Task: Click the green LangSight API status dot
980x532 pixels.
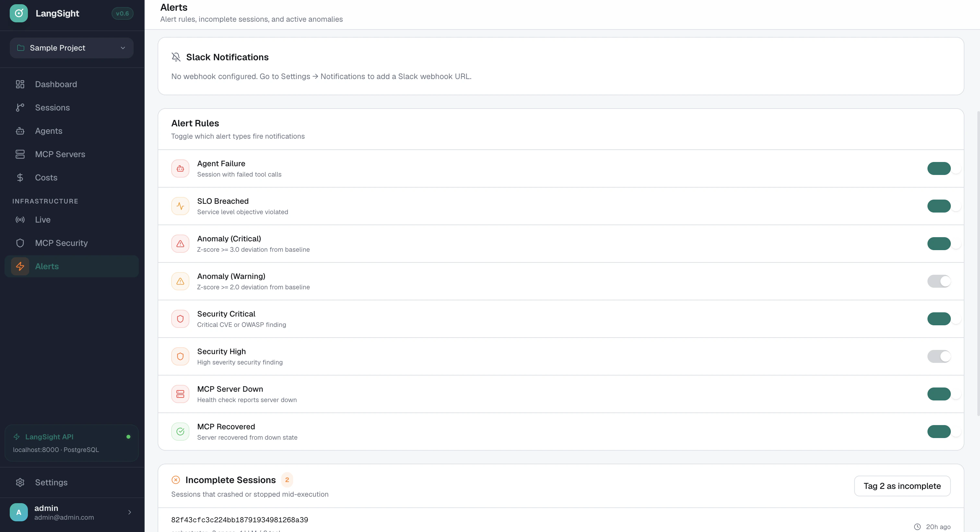Action: [129, 437]
